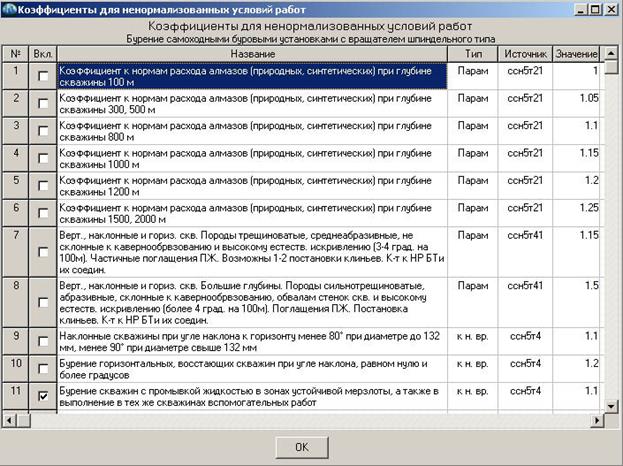The width and height of the screenshot is (623, 466).
Task: Click source cell ссн5т21 in row 3
Action: (525, 131)
